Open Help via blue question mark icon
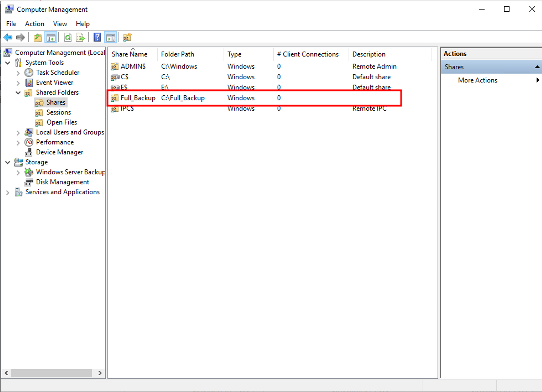 click(97, 37)
